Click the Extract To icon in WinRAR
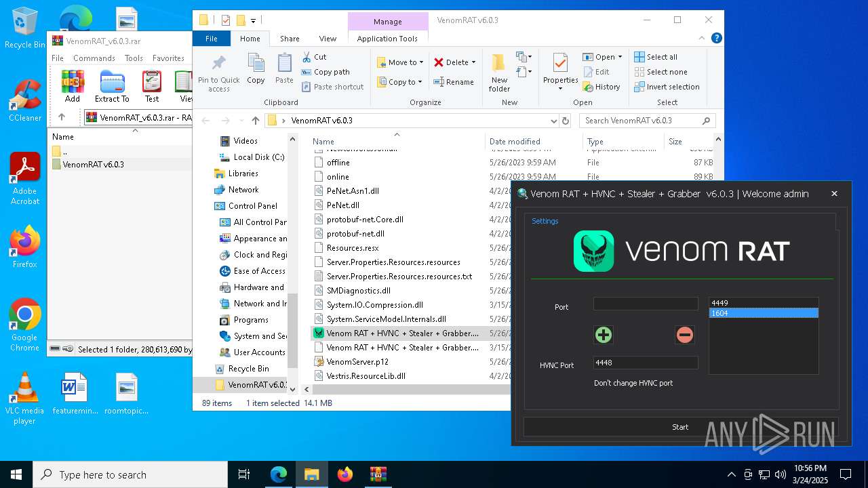 [112, 86]
